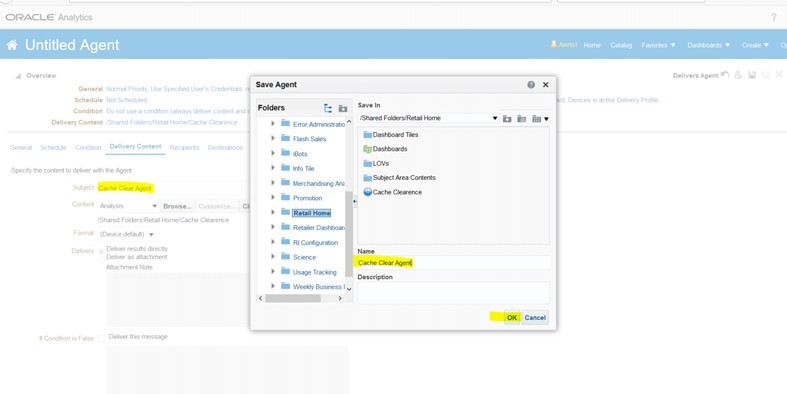Open the view type menu icon in Save In toolbar
This screenshot has height=394, width=787.
[x=540, y=118]
